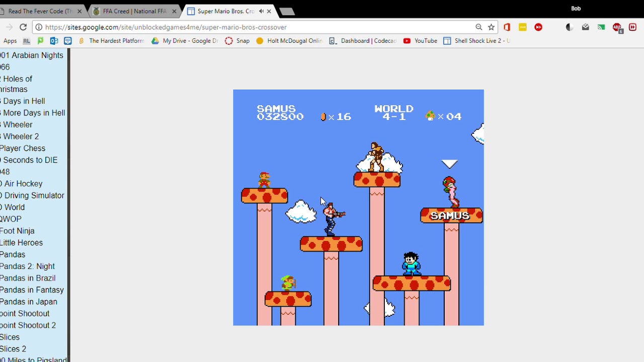Open the Snap bookmark

237,41
